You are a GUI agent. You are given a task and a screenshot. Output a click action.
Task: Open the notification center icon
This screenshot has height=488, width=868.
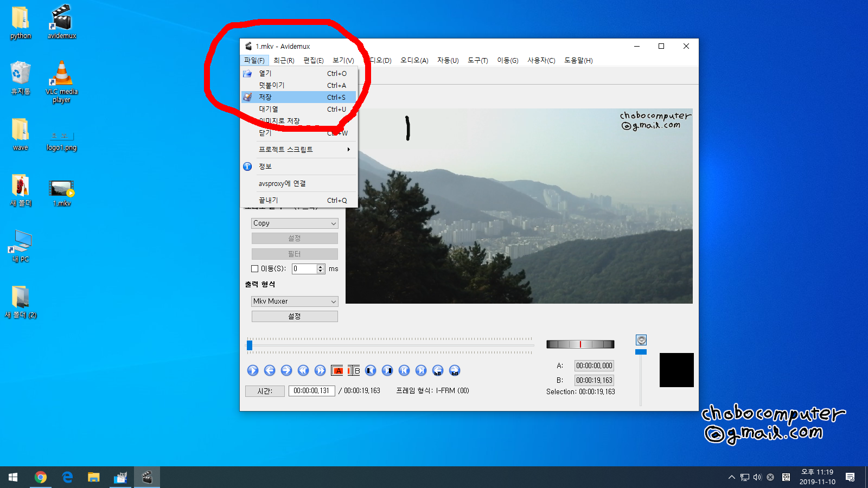[x=850, y=477]
